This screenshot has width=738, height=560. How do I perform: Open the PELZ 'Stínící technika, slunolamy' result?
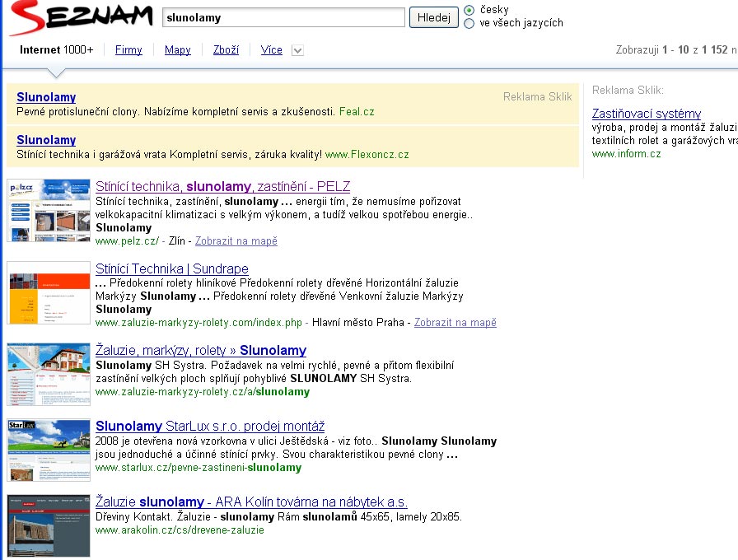(x=222, y=186)
